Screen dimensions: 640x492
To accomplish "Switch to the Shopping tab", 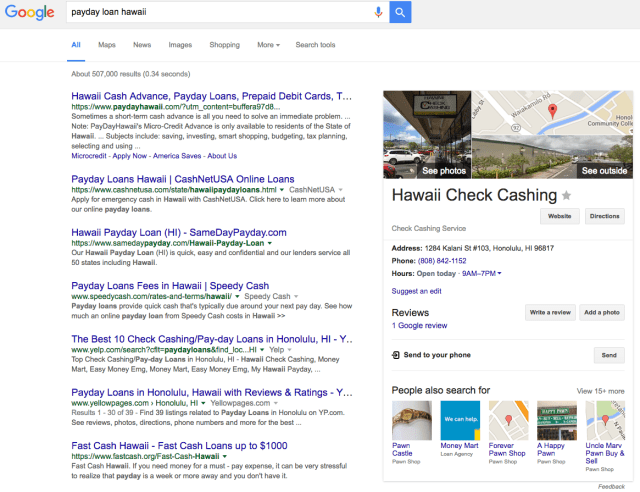I will tap(224, 45).
